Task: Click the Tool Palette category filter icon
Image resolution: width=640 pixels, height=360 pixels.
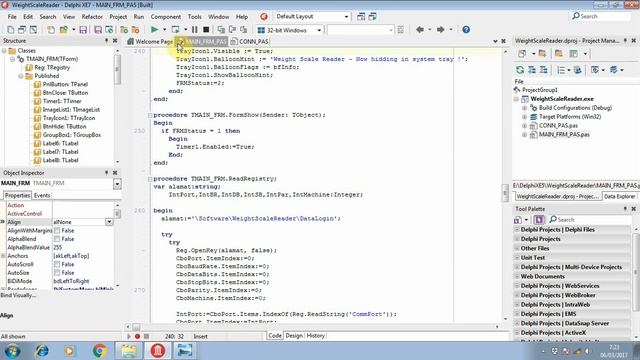Action: pyautogui.click(x=518, y=220)
